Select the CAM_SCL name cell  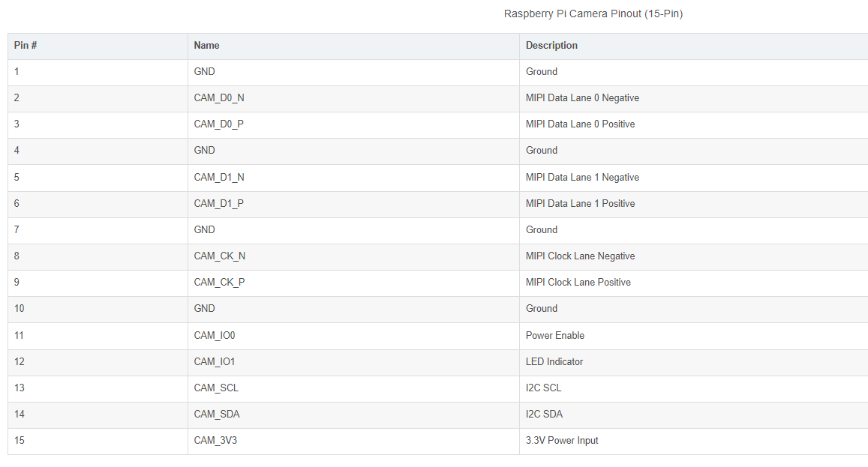pyautogui.click(x=216, y=388)
